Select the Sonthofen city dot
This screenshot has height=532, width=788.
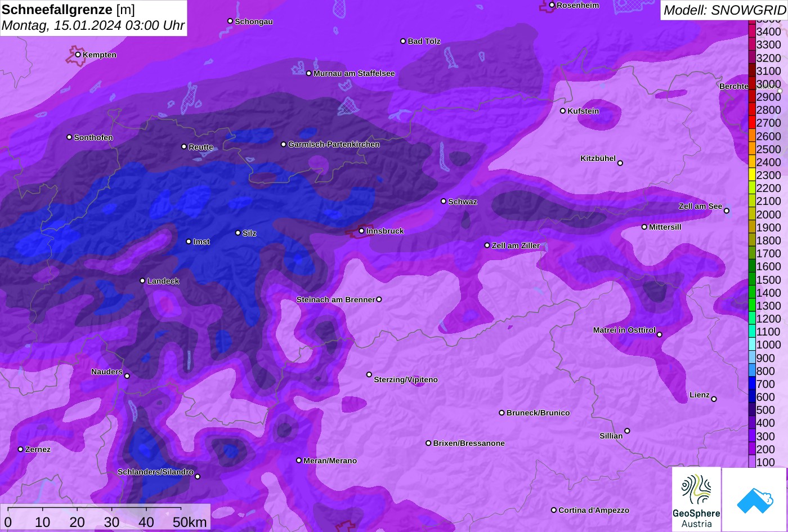pyautogui.click(x=69, y=137)
